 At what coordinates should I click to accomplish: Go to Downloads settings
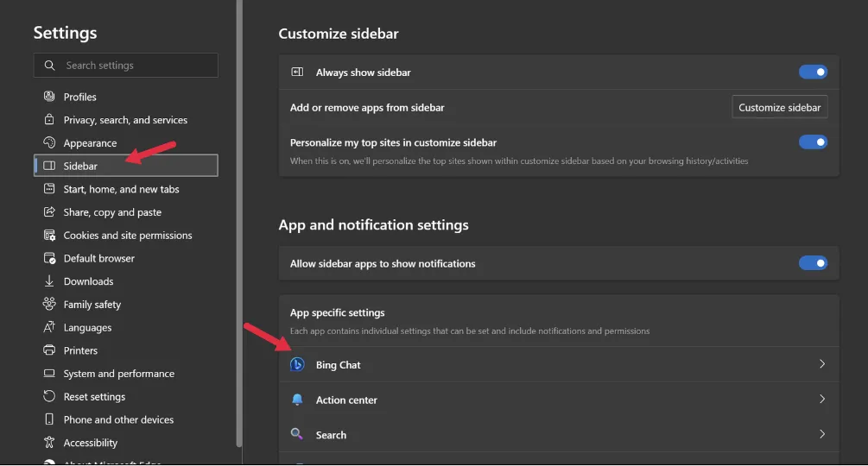125,281
